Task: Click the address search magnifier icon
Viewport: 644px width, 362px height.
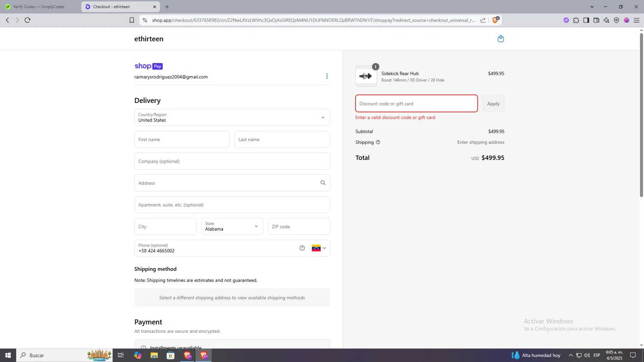Action: [x=323, y=183]
